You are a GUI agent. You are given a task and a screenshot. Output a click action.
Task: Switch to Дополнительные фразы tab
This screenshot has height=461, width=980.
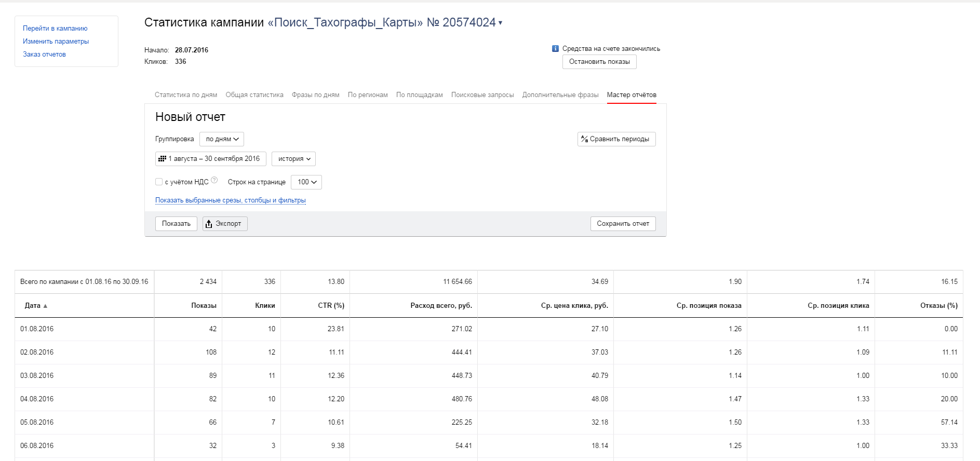coord(560,95)
